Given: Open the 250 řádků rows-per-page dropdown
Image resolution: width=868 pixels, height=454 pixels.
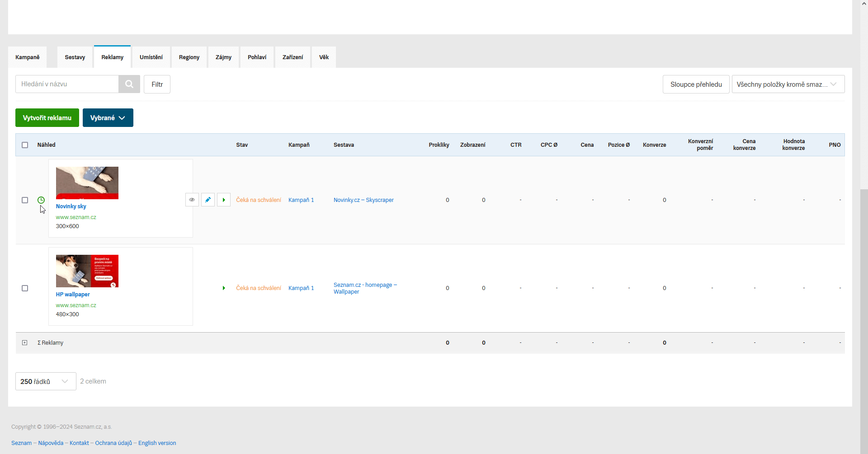Looking at the screenshot, I should tap(46, 381).
